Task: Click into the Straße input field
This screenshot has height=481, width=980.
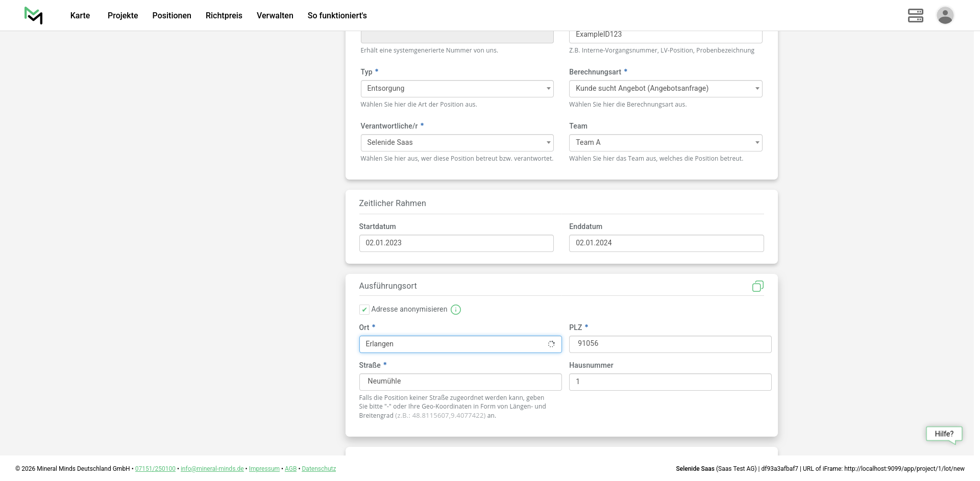Action: 460,382
